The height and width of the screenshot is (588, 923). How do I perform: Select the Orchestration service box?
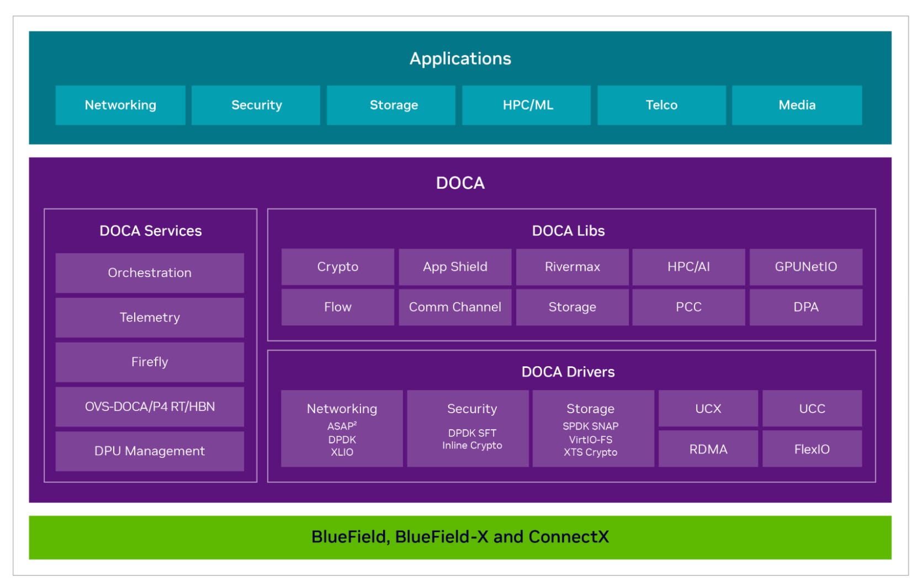[150, 273]
